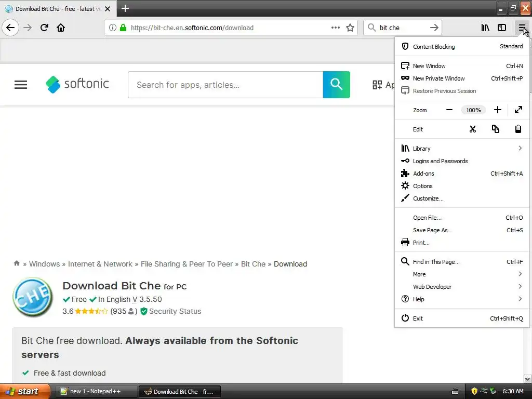Choose Print... from menu

(462, 243)
